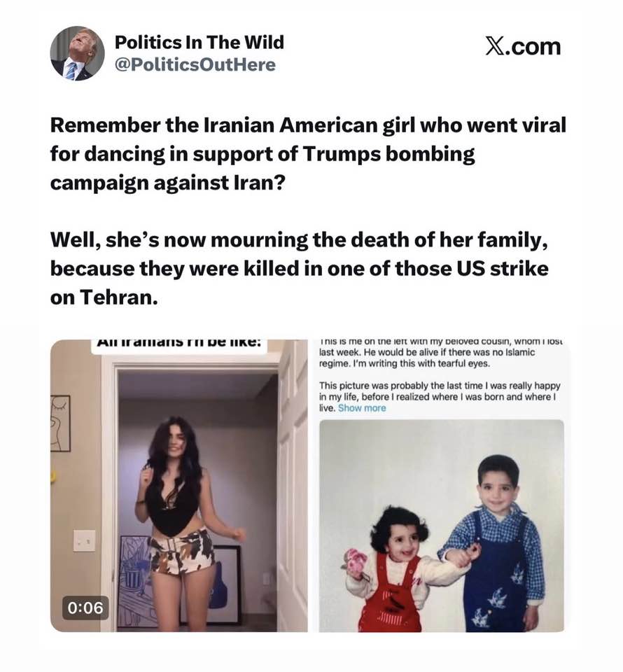Viewport: 623px width, 672px height.
Task: Expand the embedded post with Show more
Action: [x=362, y=408]
